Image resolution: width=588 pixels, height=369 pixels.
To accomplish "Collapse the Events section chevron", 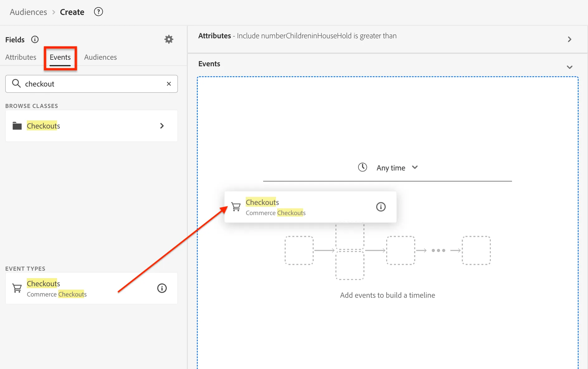I will [570, 67].
